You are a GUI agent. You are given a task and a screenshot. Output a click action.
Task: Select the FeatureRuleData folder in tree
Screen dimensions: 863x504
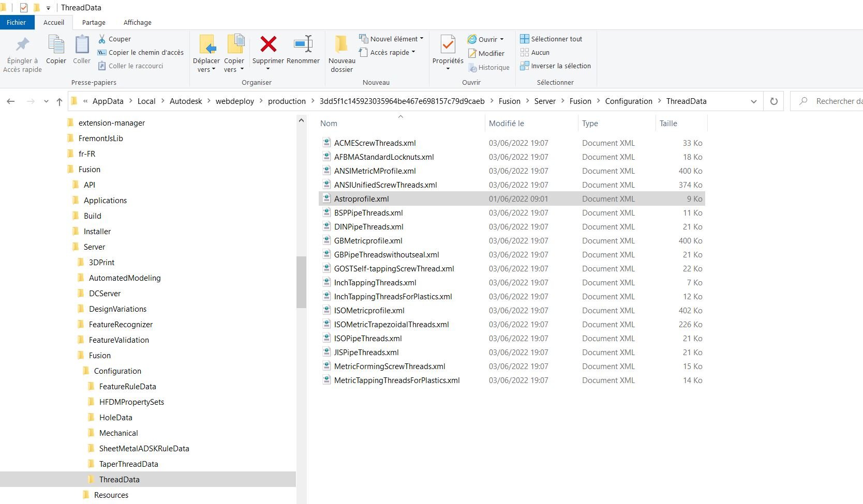(128, 386)
